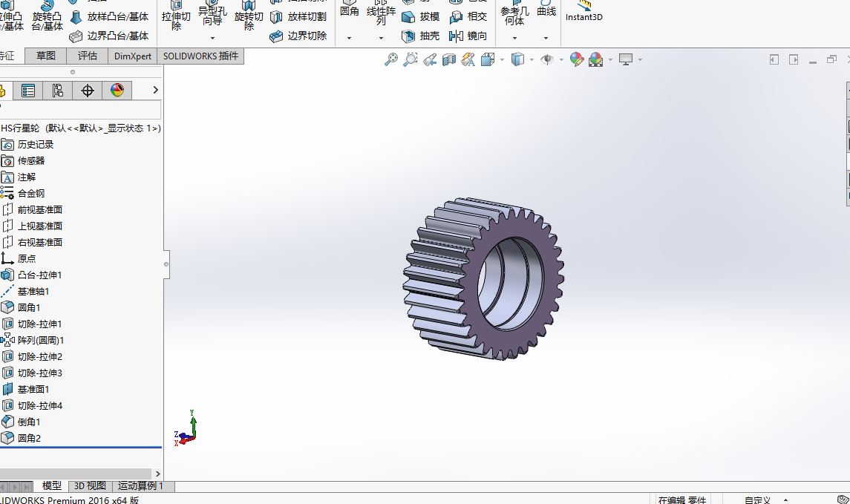Activate the Section View icon
This screenshot has width=850, height=504.
coord(449,60)
